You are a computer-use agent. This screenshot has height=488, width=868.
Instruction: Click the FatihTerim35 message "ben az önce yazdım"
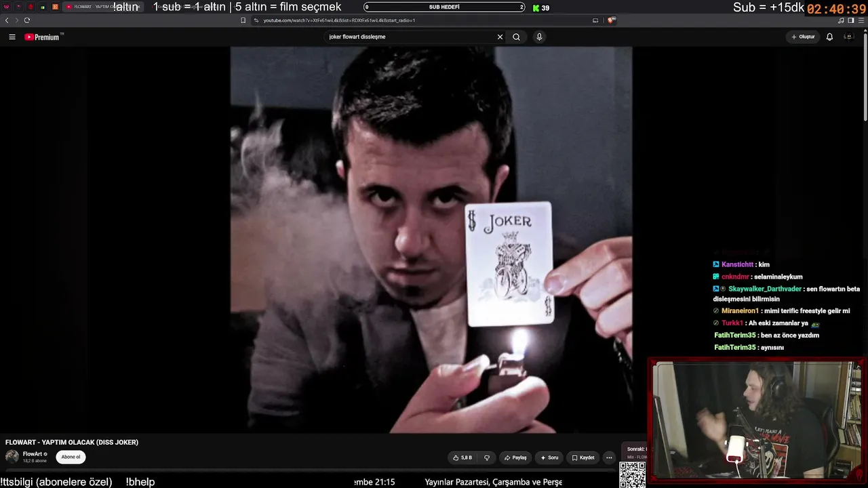pos(790,335)
